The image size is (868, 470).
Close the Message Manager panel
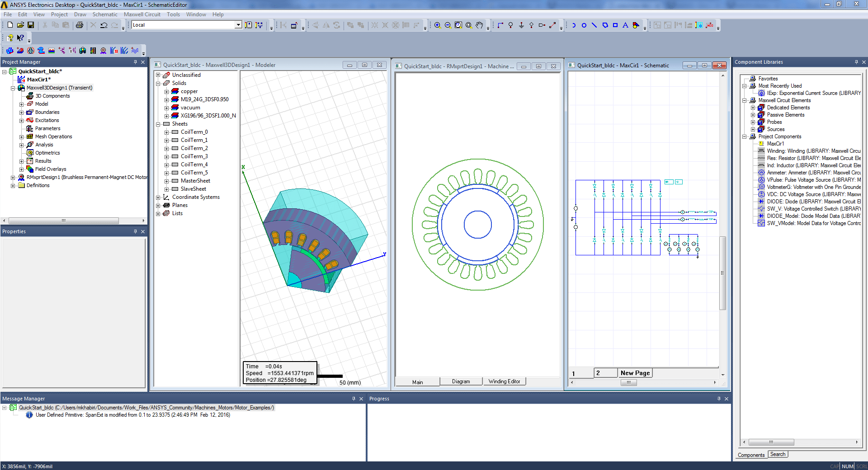tap(361, 399)
